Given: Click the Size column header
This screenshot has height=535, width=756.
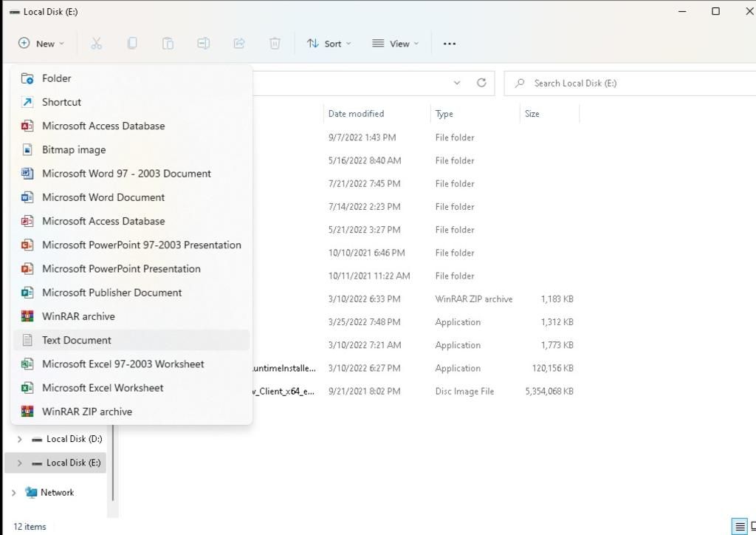Looking at the screenshot, I should 549,114.
